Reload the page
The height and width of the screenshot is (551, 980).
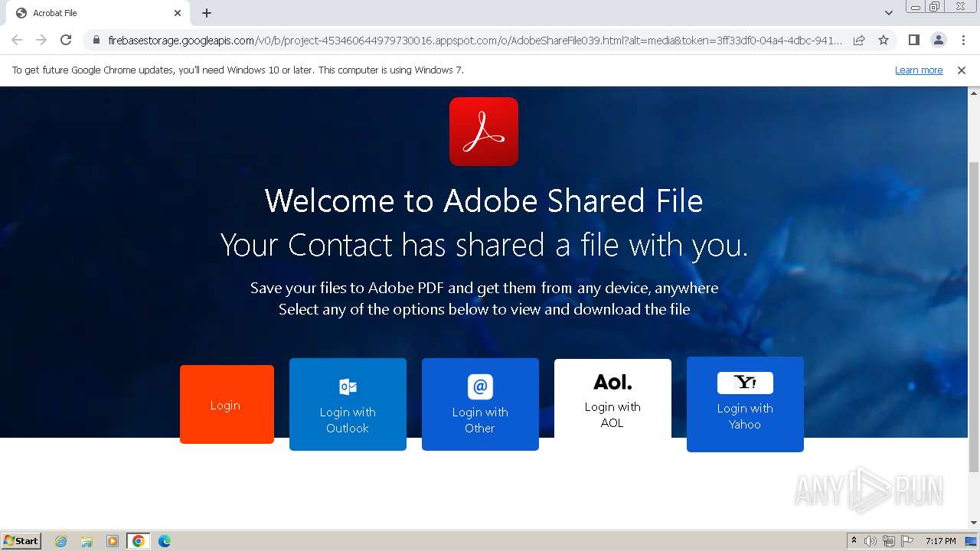[x=66, y=40]
